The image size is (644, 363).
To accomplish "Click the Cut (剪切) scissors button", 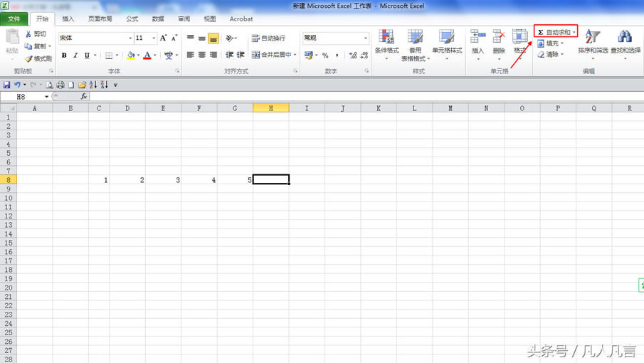I will 36,34.
